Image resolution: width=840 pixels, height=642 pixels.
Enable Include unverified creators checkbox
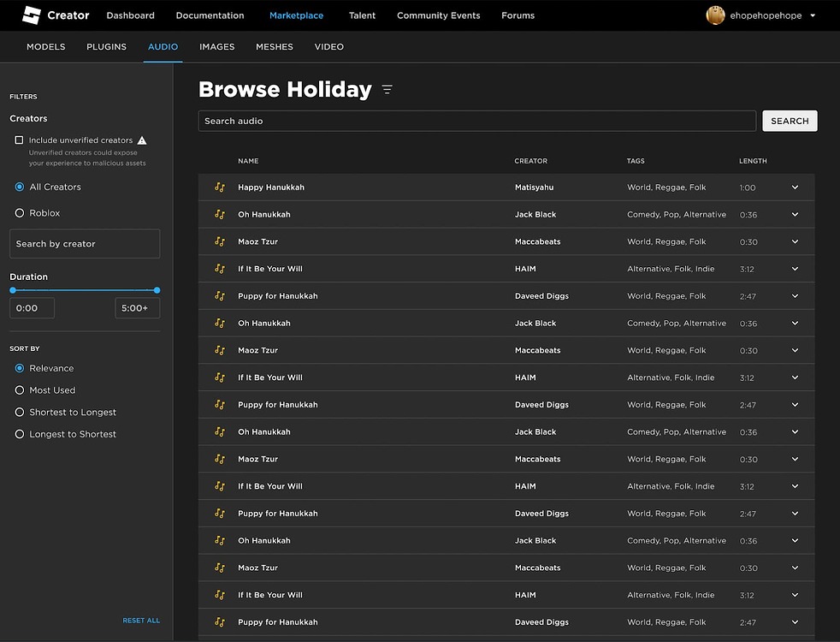tap(20, 140)
